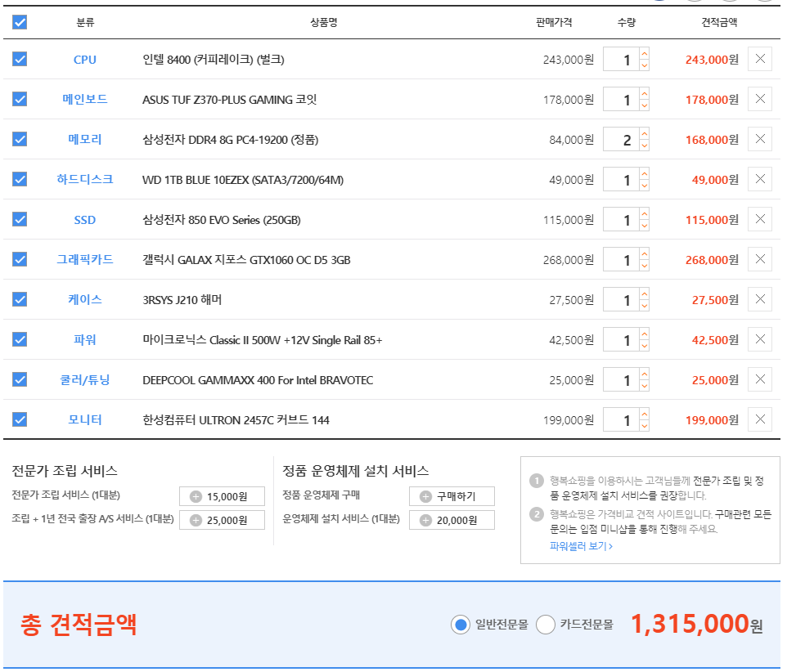Screen dimensions: 787x672
Task: Delete the 하드디스크 WD 1TB BLUE row
Action: pos(759,179)
